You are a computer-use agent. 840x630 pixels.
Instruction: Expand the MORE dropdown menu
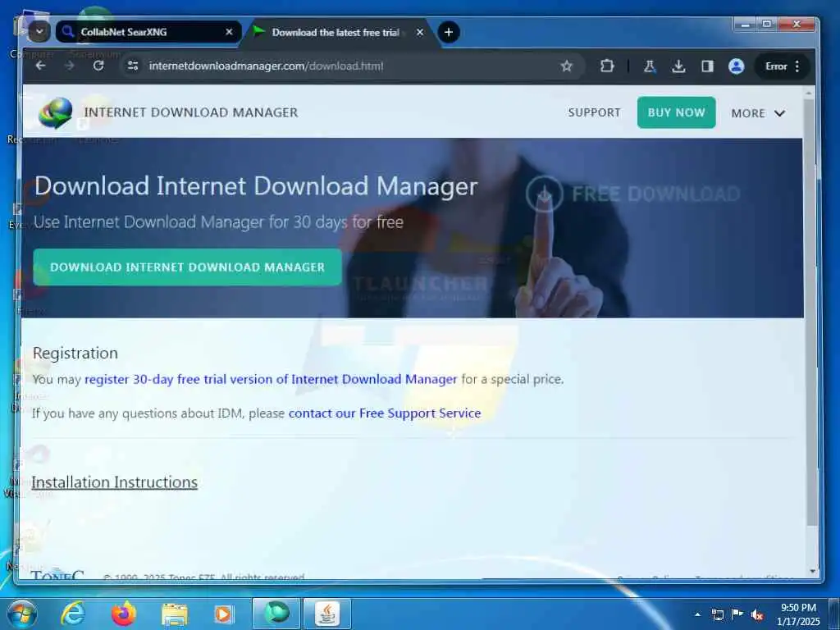[758, 113]
